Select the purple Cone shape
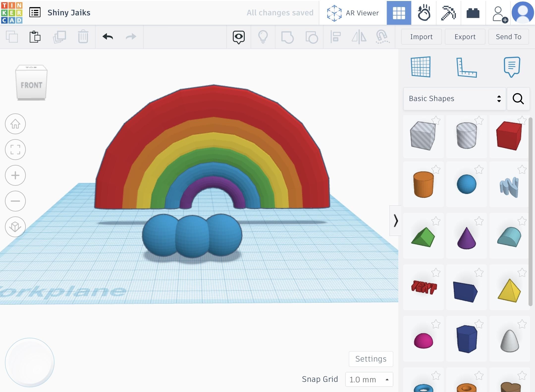535x392 pixels. coord(466,238)
